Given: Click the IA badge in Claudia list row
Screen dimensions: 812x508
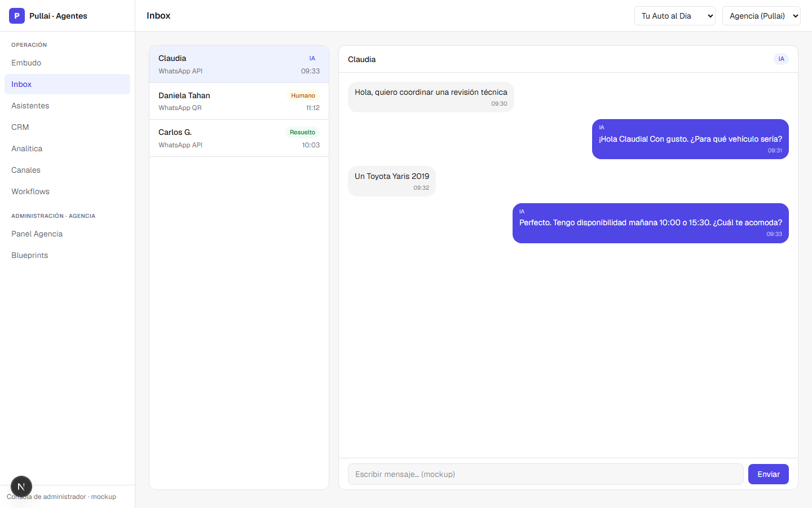Looking at the screenshot, I should [x=312, y=58].
